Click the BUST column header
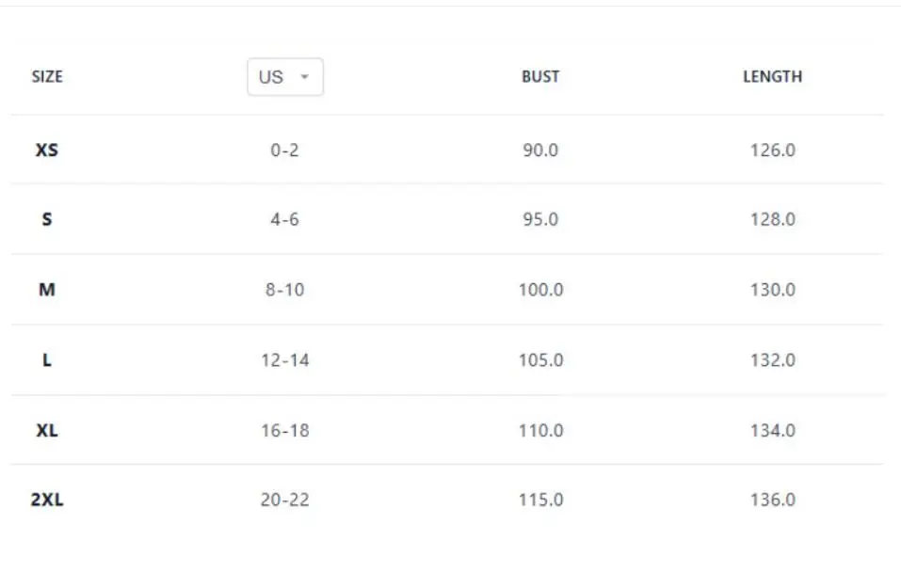Image resolution: width=901 pixels, height=588 pixels. pyautogui.click(x=540, y=76)
